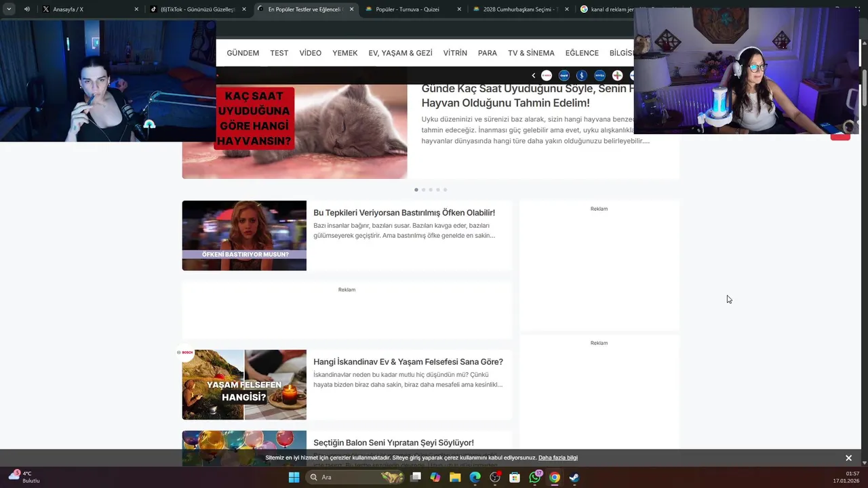This screenshot has height=488, width=868.
Task: Open Steam from the taskbar
Action: (x=574, y=477)
